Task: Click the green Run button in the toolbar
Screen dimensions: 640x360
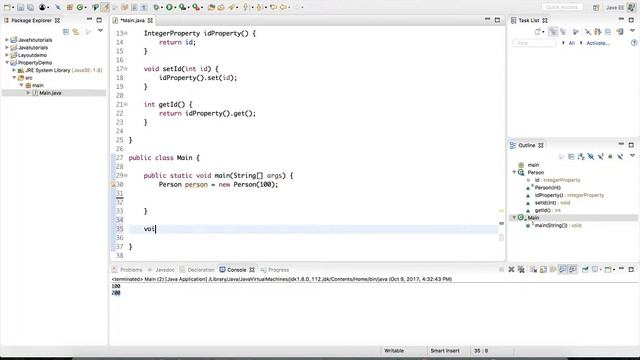Action: point(169,7)
